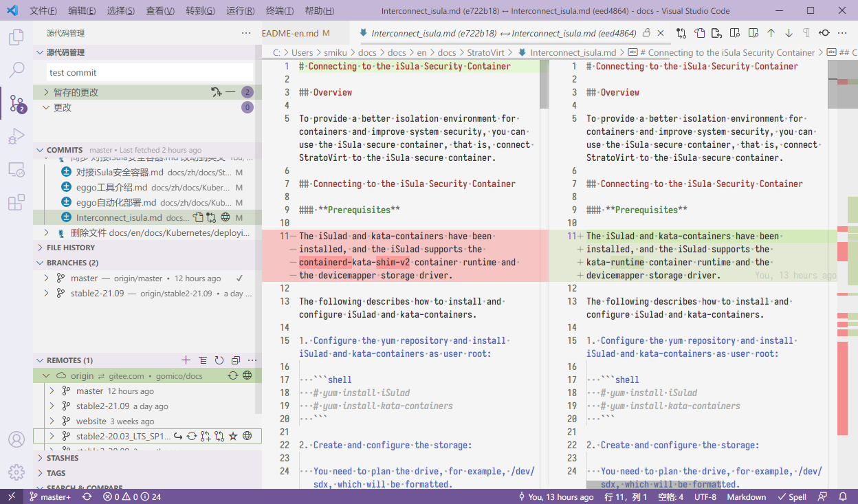Click the commit message input field
Image resolution: width=858 pixels, height=504 pixels.
click(150, 72)
